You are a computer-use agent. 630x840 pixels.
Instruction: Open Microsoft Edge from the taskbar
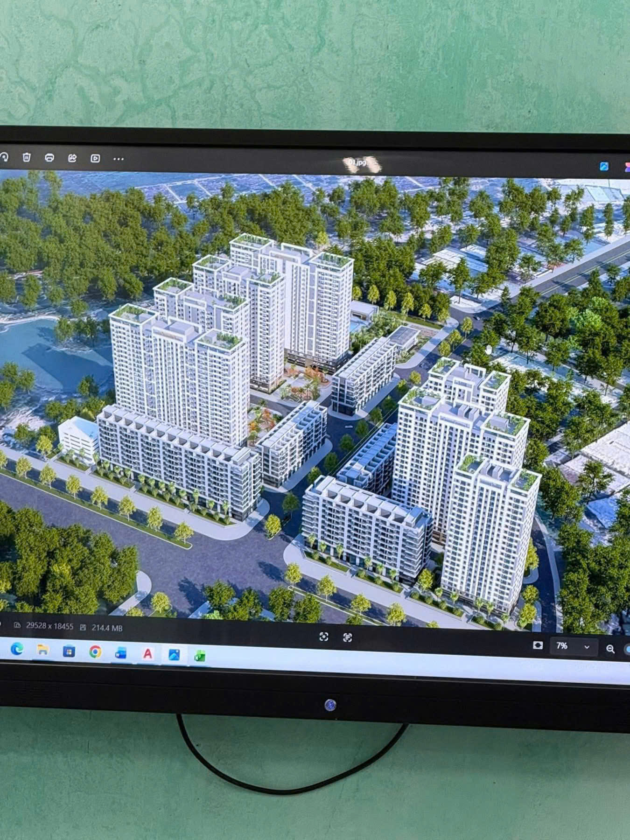tap(17, 649)
